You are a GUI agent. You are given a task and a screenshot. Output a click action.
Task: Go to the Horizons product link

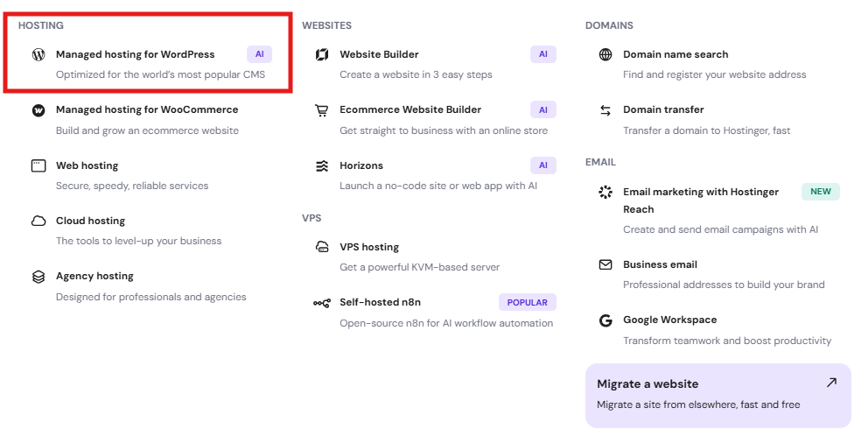pyautogui.click(x=361, y=165)
